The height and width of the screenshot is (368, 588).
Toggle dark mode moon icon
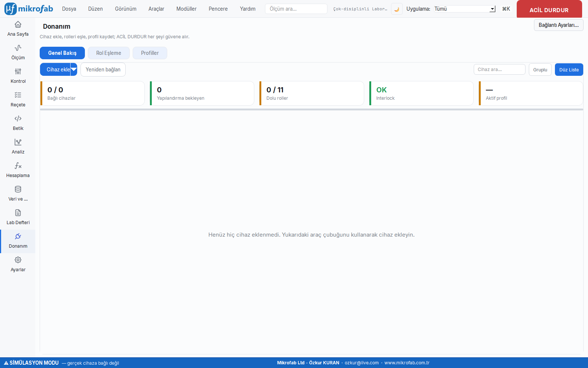[x=397, y=9]
